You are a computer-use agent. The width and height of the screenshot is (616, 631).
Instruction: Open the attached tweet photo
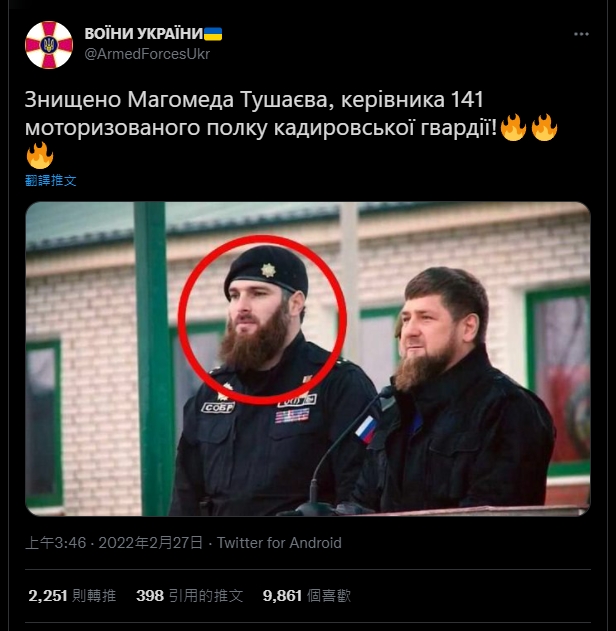[x=308, y=359]
